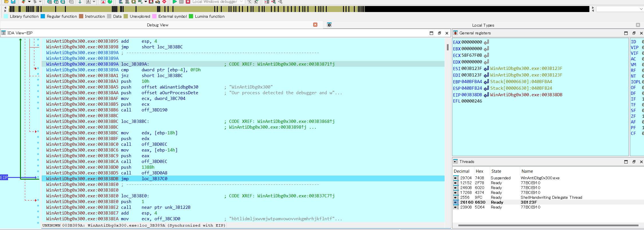Click the jump arrow next to EIP register
This screenshot has width=644, height=230.
(486, 95)
